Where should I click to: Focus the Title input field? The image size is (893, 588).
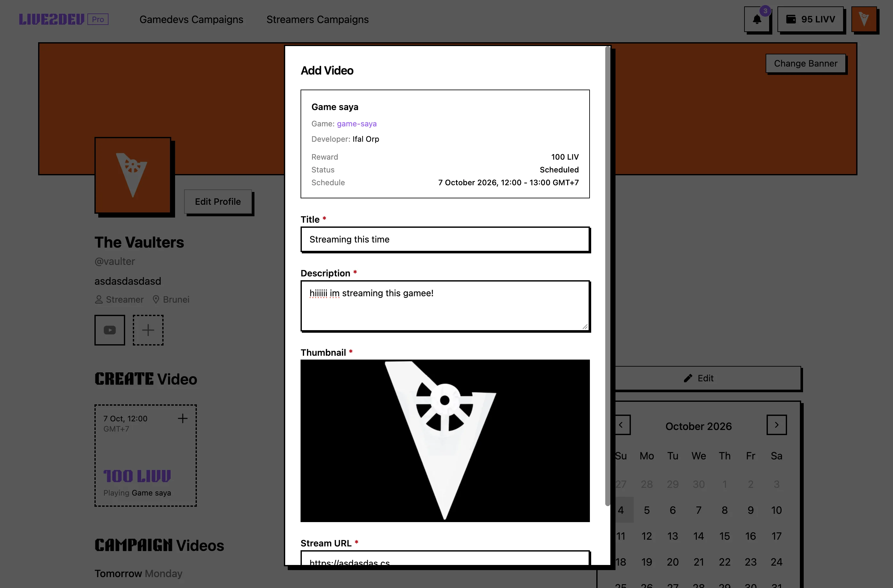(x=445, y=239)
